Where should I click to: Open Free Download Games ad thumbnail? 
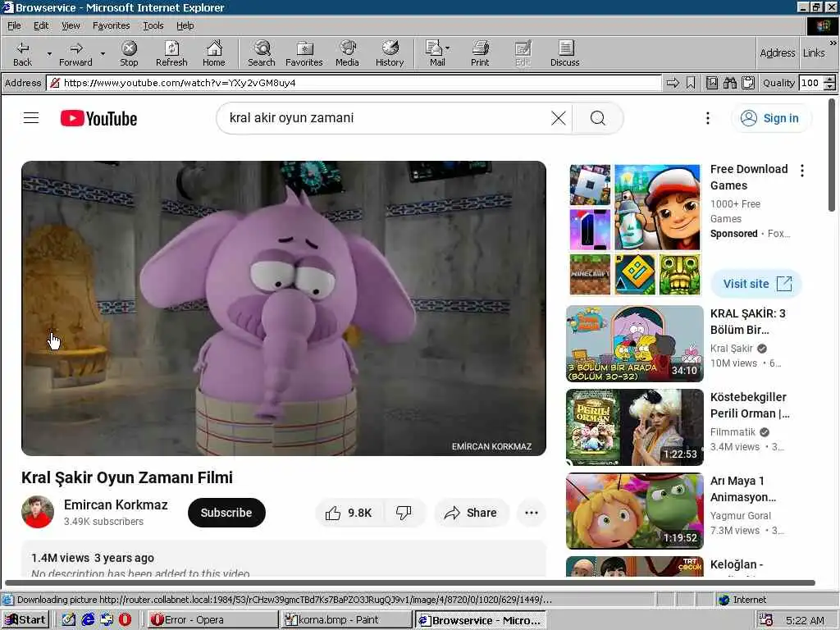pos(634,231)
